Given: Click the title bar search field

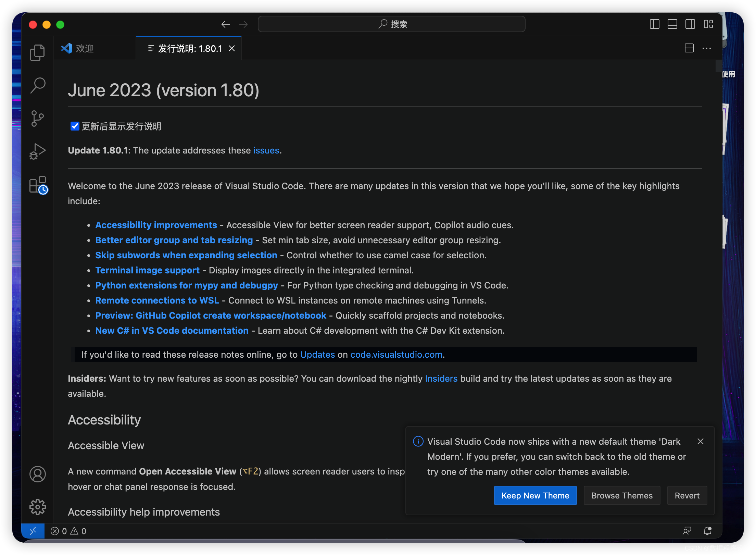Looking at the screenshot, I should point(391,24).
